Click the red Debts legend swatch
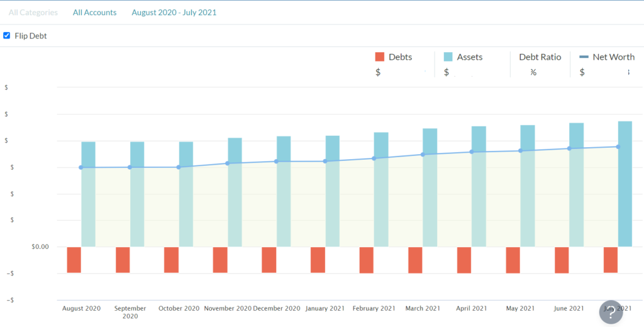Screen dimensions: 644x327 [x=379, y=57]
